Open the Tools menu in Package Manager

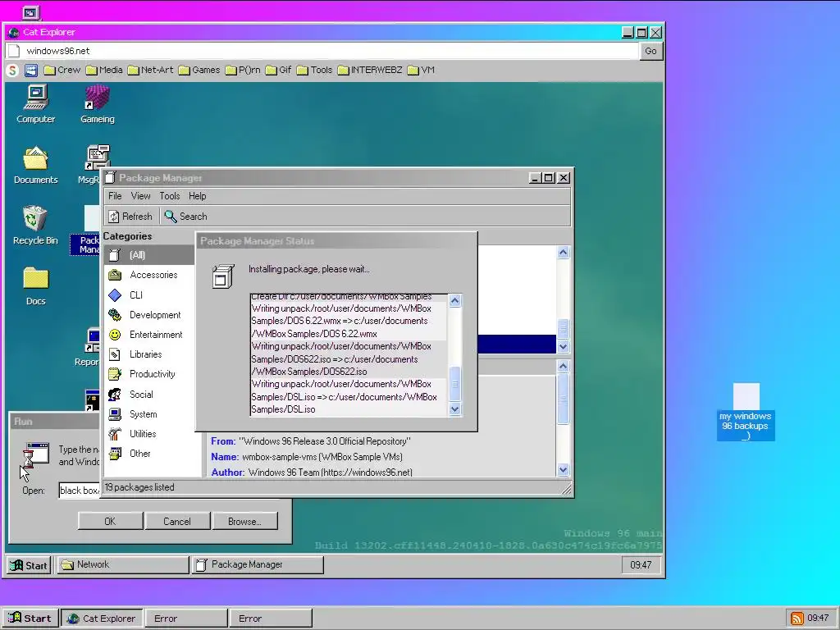[169, 196]
